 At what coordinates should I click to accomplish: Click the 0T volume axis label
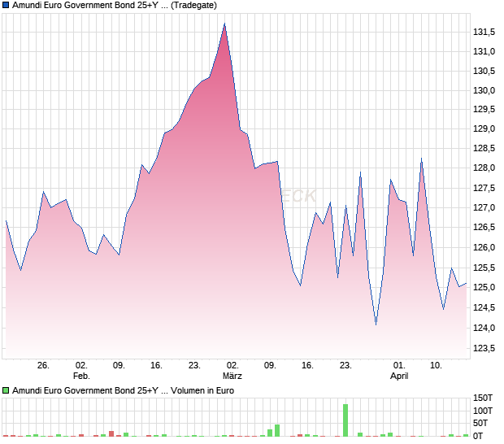(x=480, y=437)
